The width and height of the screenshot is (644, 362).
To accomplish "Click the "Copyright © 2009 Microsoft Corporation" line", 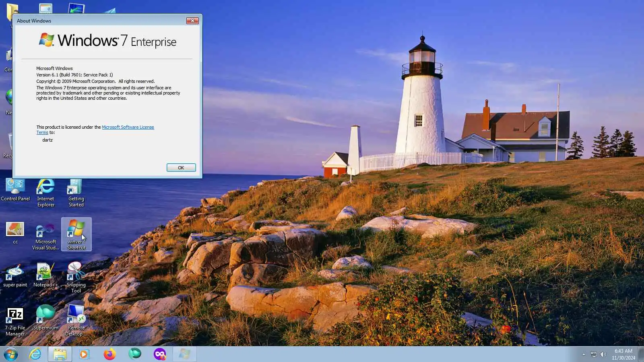I will click(95, 81).
